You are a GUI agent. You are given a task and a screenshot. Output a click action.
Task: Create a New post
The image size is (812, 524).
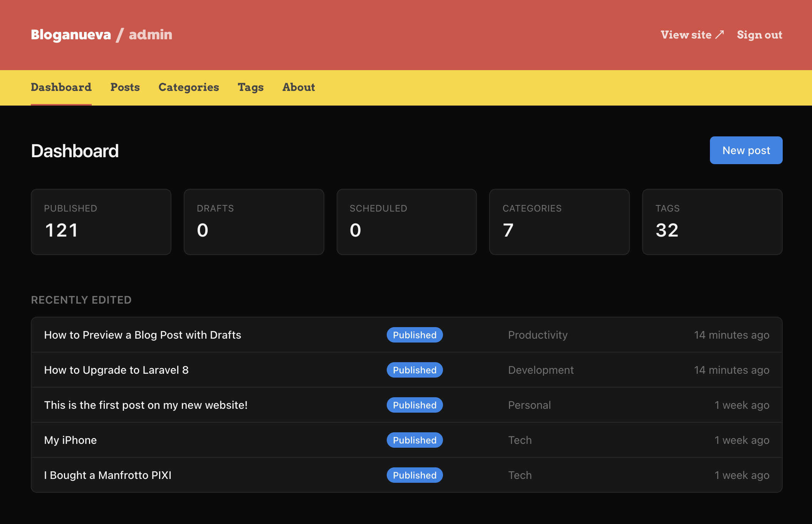(x=746, y=150)
